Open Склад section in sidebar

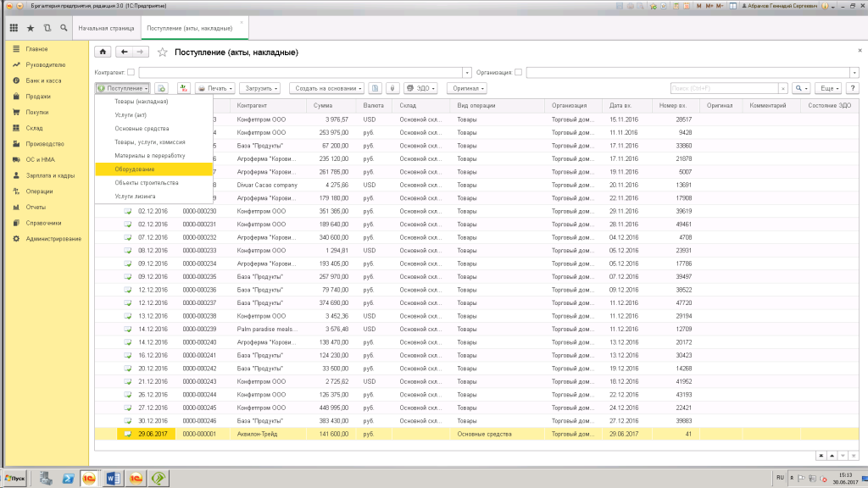pos(34,128)
